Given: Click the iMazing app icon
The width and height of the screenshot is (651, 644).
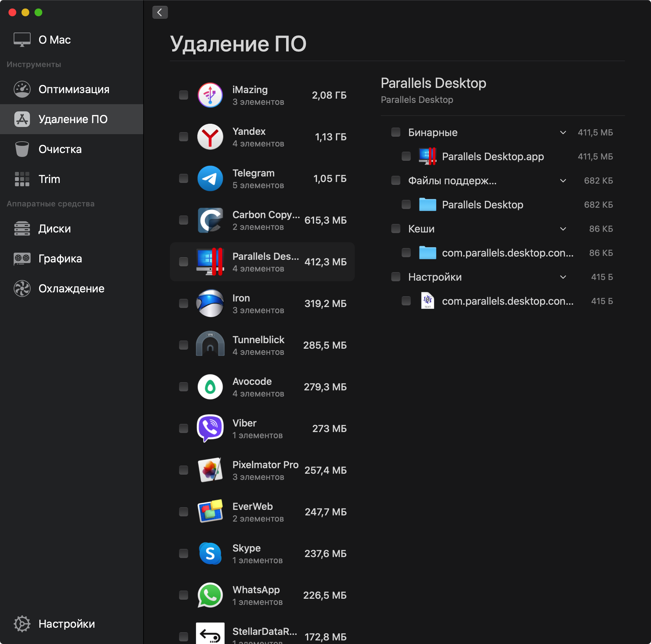Looking at the screenshot, I should [210, 95].
